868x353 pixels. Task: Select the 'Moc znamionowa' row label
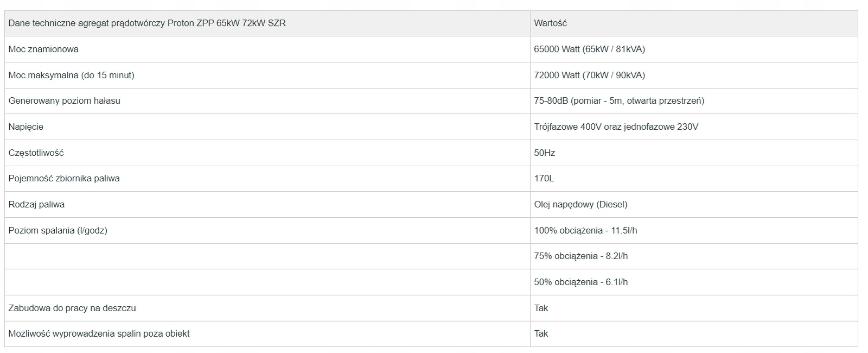click(x=43, y=49)
